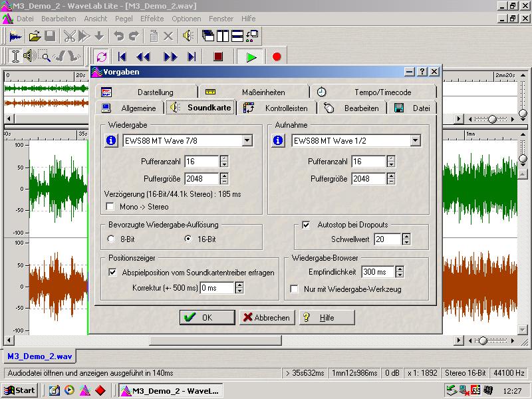
Task: Click the Start button on the taskbar
Action: click(20, 390)
